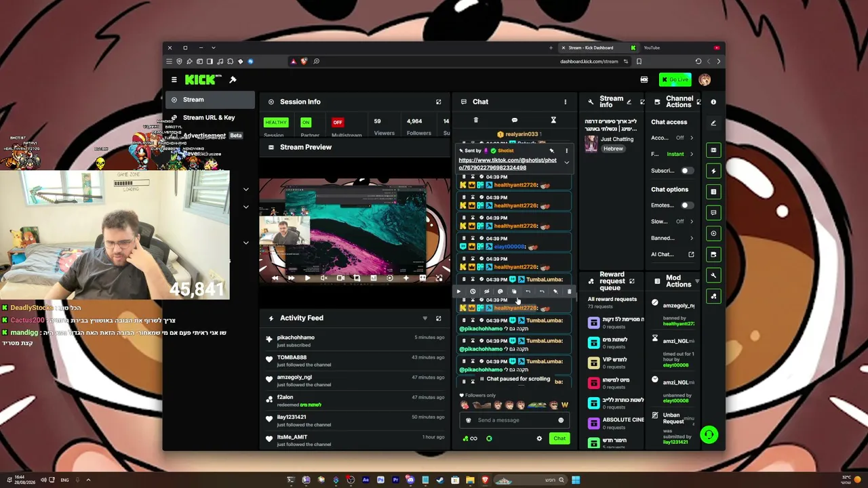Click the lightning bolt icon in right sidebar

(713, 171)
